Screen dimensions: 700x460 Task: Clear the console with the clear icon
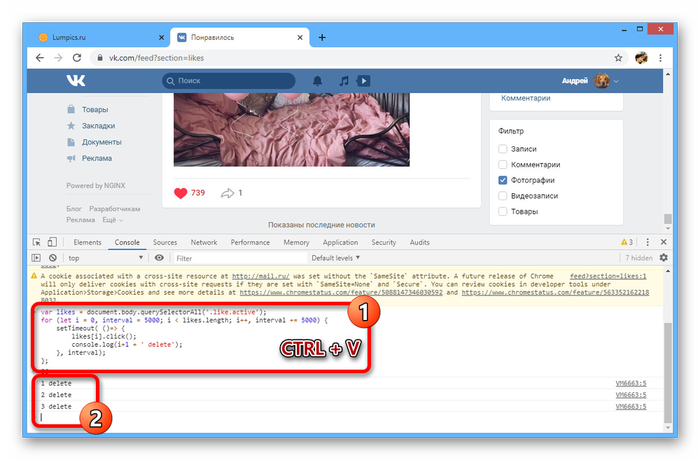click(x=52, y=257)
